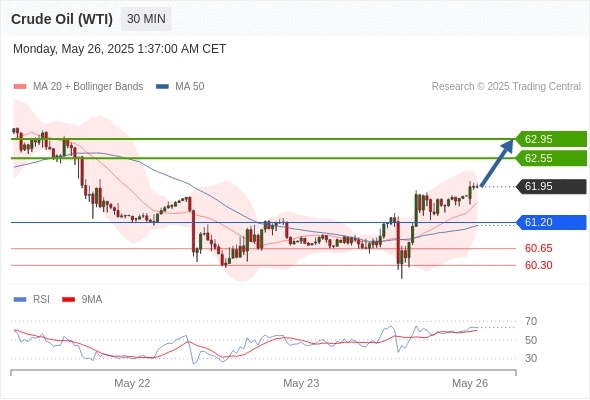This screenshot has width=590, height=400.
Task: Click the 62.55 green resistance label
Action: 551,158
